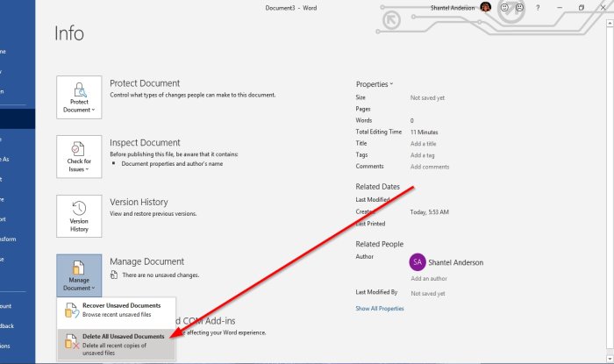Open the Protect Document button
614x364 pixels.
[x=79, y=97]
